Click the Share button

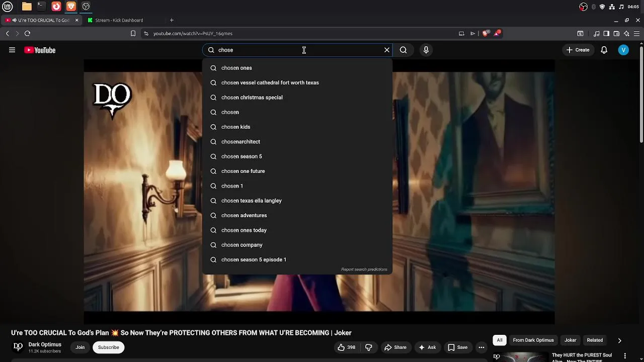395,347
